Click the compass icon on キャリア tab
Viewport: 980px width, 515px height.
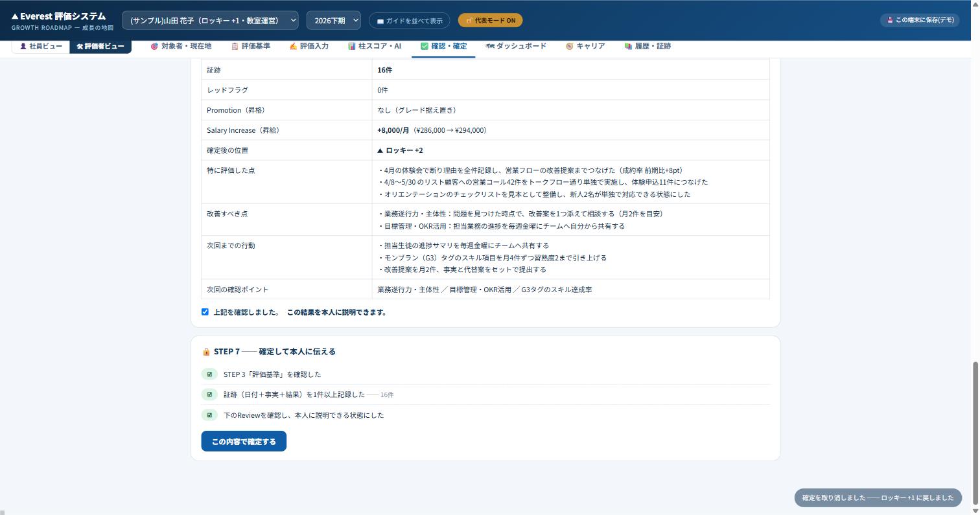click(x=569, y=46)
